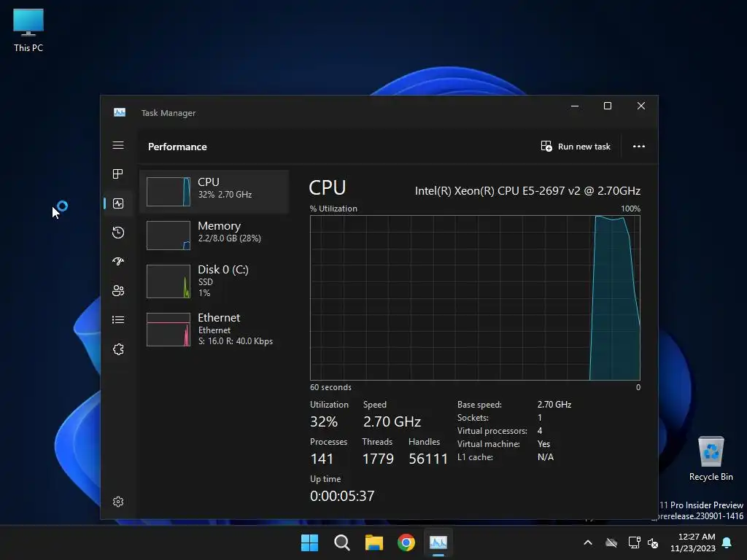Screen dimensions: 747x560
Task: Click the Task Manager taskbar icon
Action: pos(438,542)
